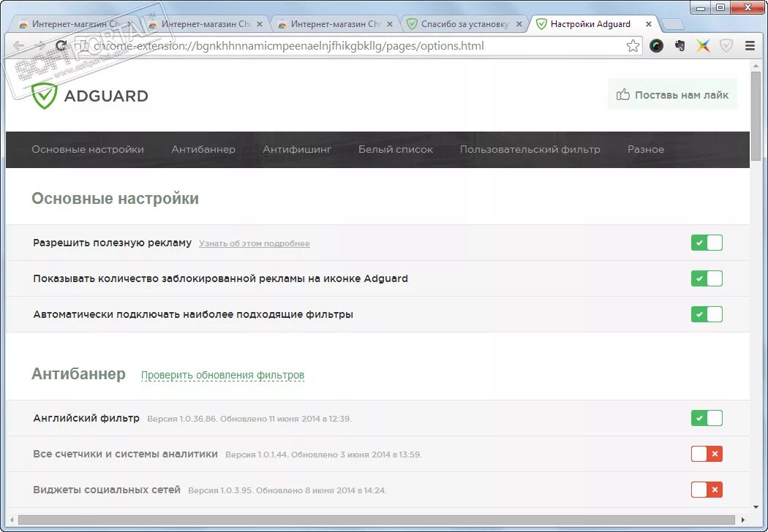The width and height of the screenshot is (768, 532).
Task: Toggle Показывать количество заблокированной рекламы switch
Action: point(707,278)
